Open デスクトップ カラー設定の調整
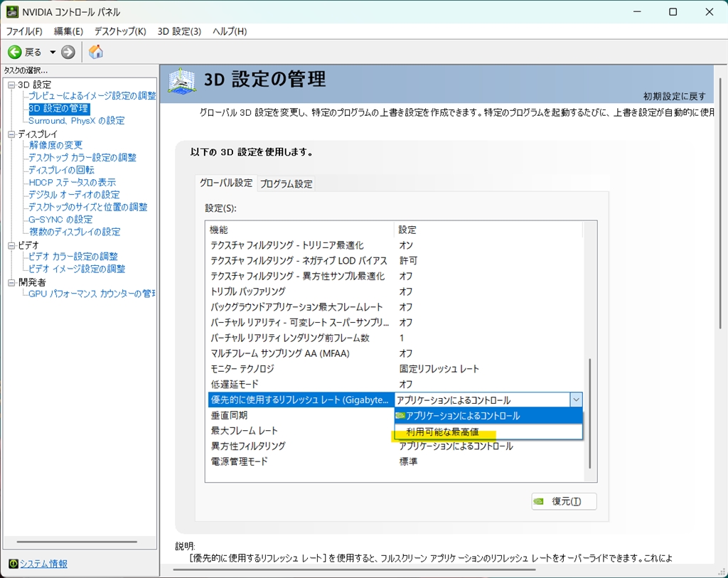 [x=82, y=157]
